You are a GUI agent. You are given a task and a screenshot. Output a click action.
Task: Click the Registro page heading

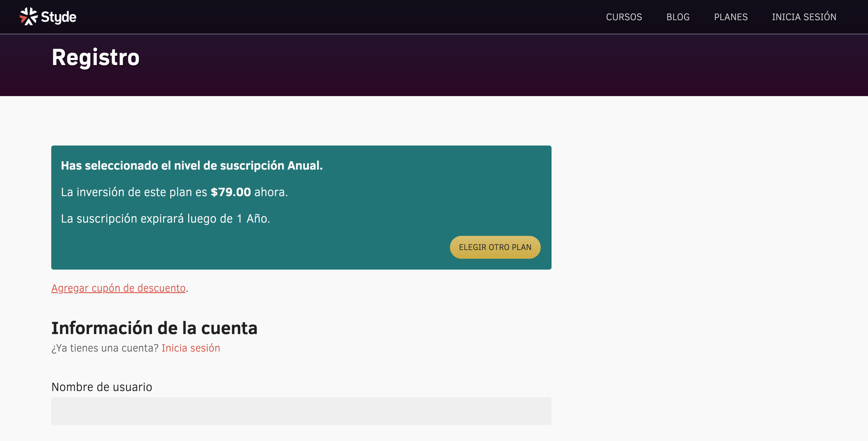[x=96, y=57]
